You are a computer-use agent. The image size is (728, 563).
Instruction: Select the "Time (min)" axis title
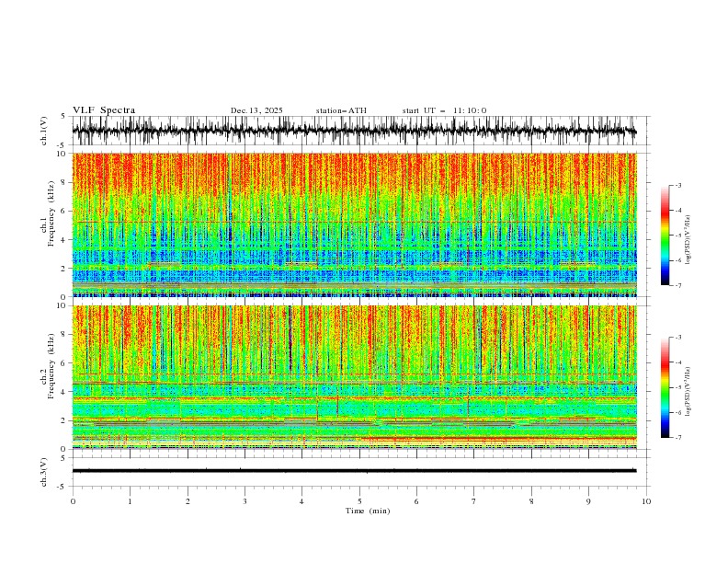pyautogui.click(x=368, y=511)
